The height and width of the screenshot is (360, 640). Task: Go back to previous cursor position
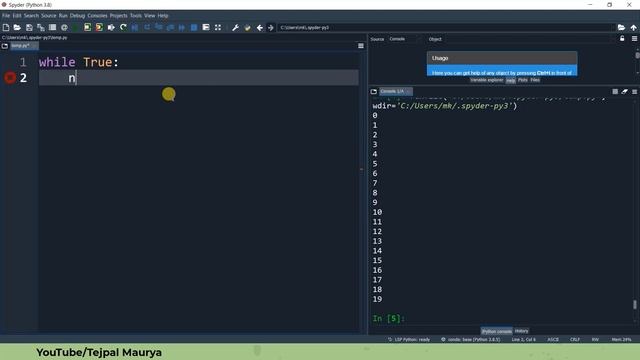tap(260, 27)
